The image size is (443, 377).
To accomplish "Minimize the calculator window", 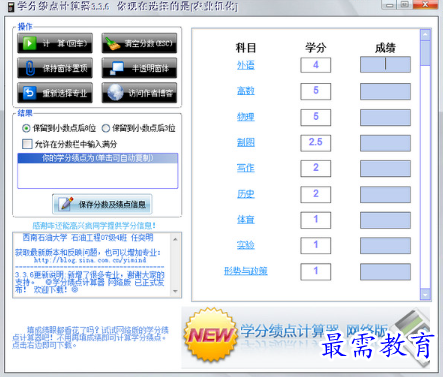I will pyautogui.click(x=390, y=5).
